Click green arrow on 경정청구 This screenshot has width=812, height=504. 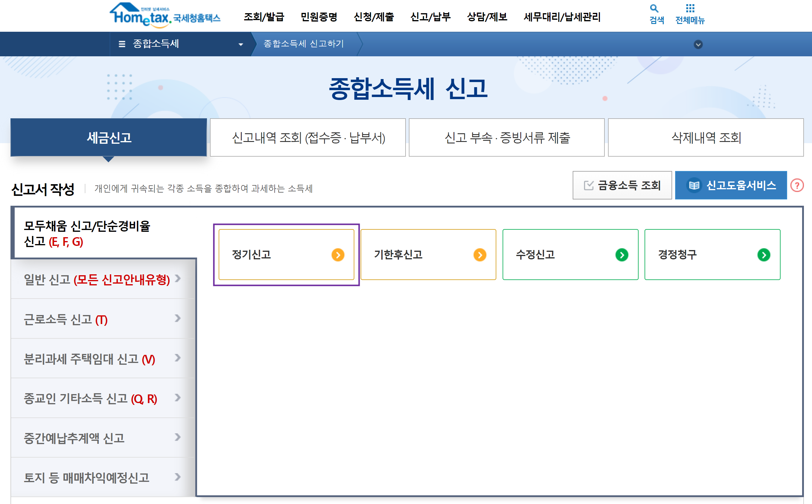[x=764, y=255]
